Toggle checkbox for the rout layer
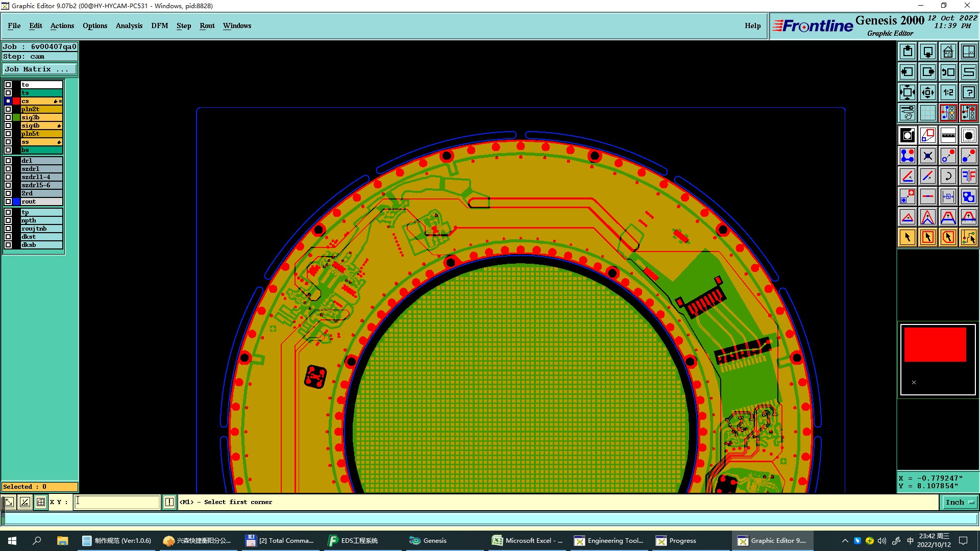This screenshot has width=980, height=551. pos(8,202)
